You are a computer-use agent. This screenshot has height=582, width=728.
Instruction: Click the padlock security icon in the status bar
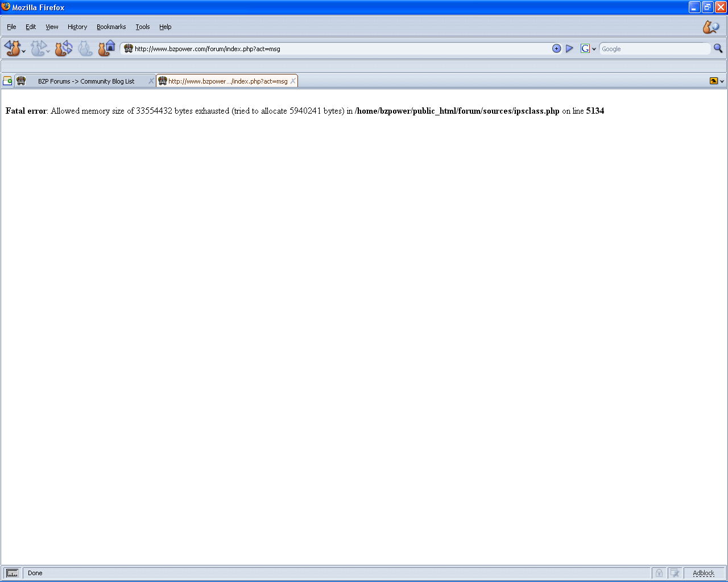(659, 573)
